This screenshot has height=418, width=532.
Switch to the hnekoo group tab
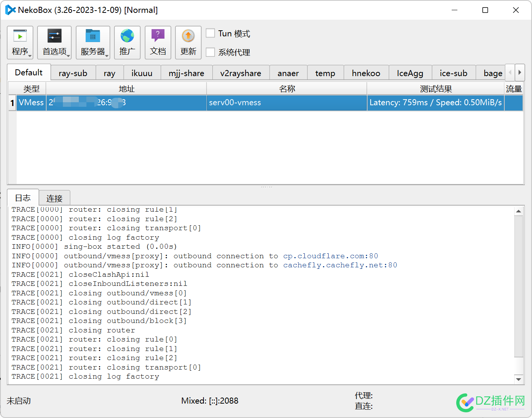[x=366, y=73]
